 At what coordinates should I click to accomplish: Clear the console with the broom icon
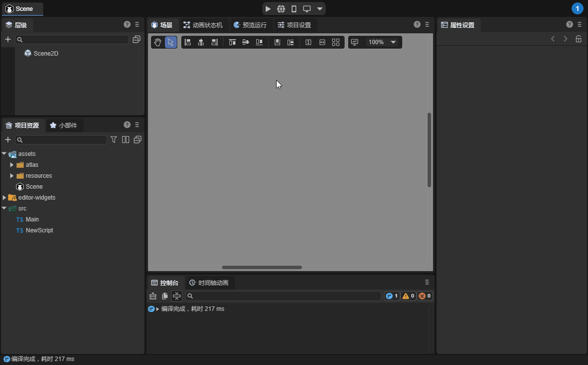click(x=153, y=296)
